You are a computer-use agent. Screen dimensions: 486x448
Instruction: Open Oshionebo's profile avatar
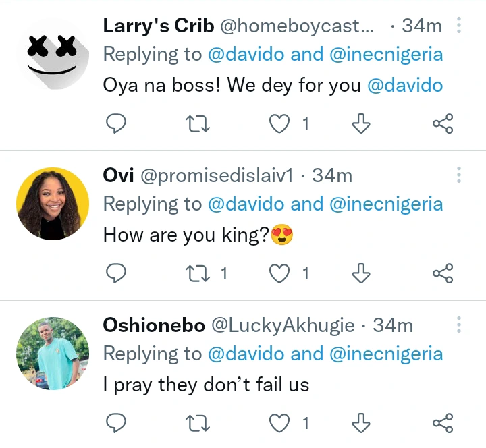point(53,353)
